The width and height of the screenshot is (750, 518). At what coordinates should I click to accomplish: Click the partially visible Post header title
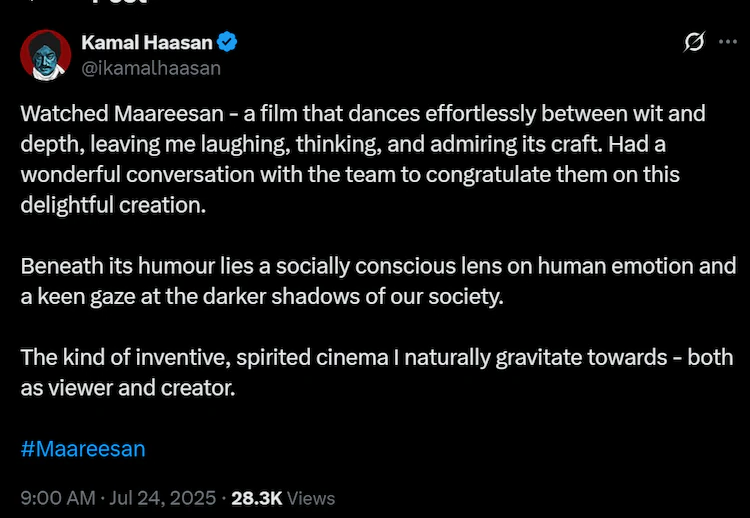118,2
